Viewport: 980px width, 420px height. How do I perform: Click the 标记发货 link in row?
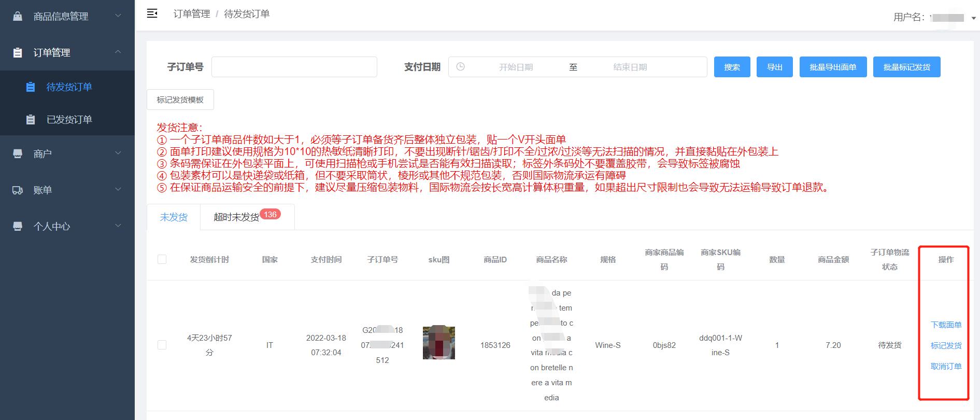(946, 345)
